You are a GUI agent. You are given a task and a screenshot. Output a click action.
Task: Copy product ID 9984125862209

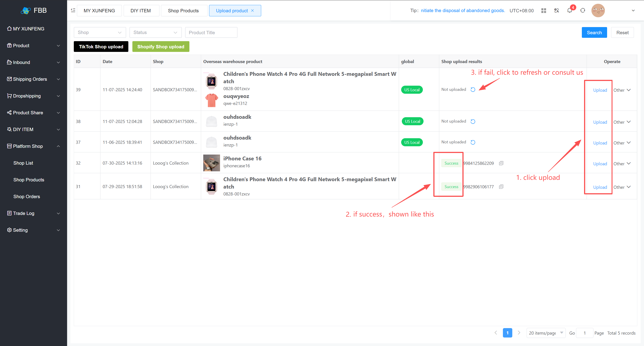point(501,163)
